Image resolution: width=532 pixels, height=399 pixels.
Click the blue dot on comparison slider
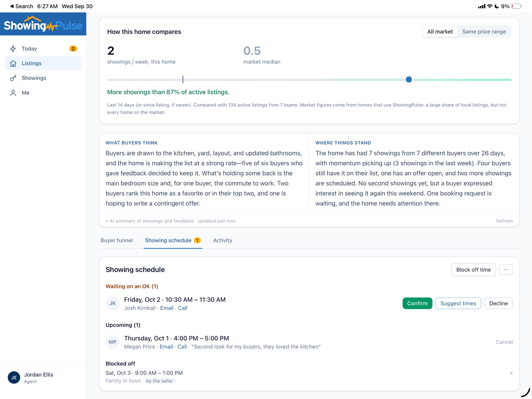[408, 80]
